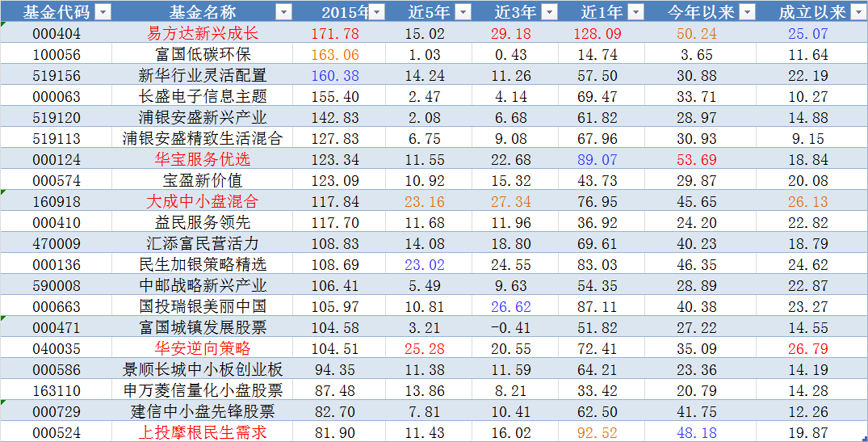Image resolution: width=868 pixels, height=442 pixels.
Task: Select the 成立以来 value 26.13
Action: pos(808,202)
